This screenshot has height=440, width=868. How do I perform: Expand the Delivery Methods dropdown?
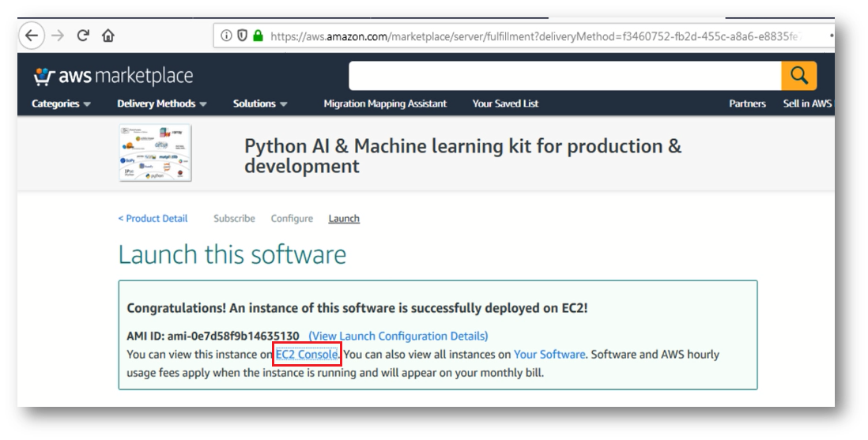161,103
